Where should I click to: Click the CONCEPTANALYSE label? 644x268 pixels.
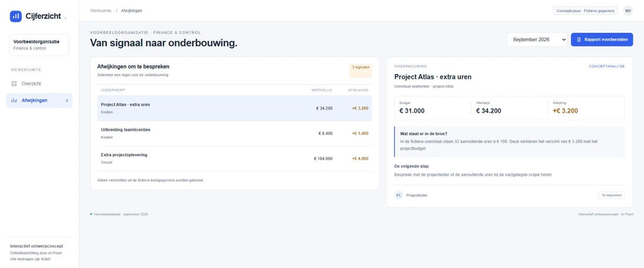[607, 66]
